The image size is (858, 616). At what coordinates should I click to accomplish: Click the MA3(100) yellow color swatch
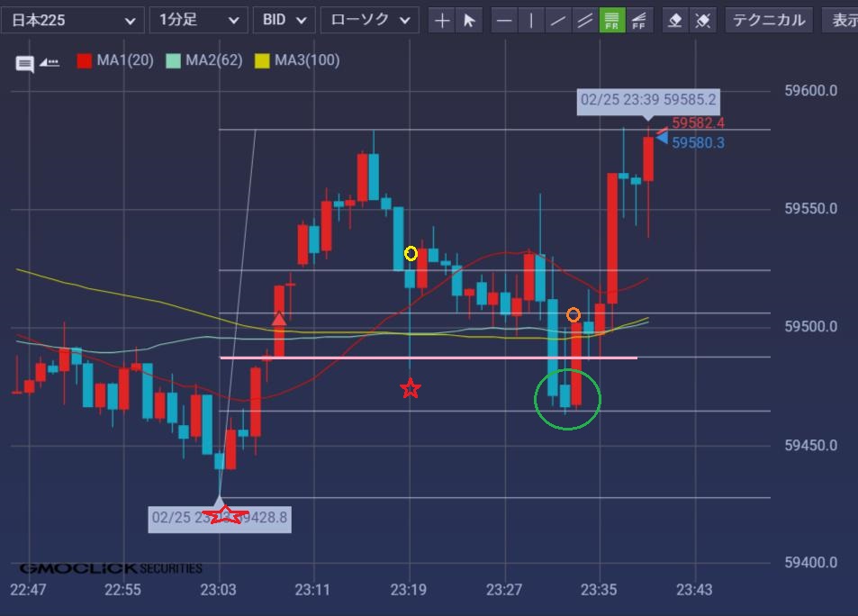262,61
